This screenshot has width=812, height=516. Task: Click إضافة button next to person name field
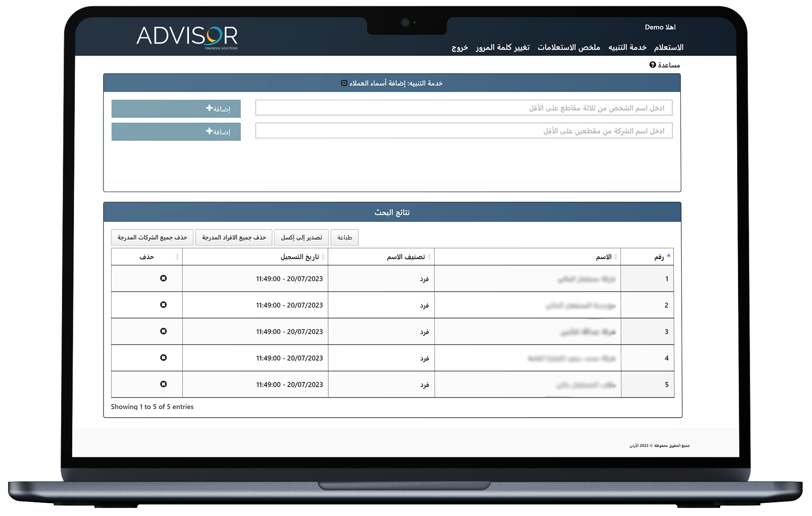pos(176,109)
